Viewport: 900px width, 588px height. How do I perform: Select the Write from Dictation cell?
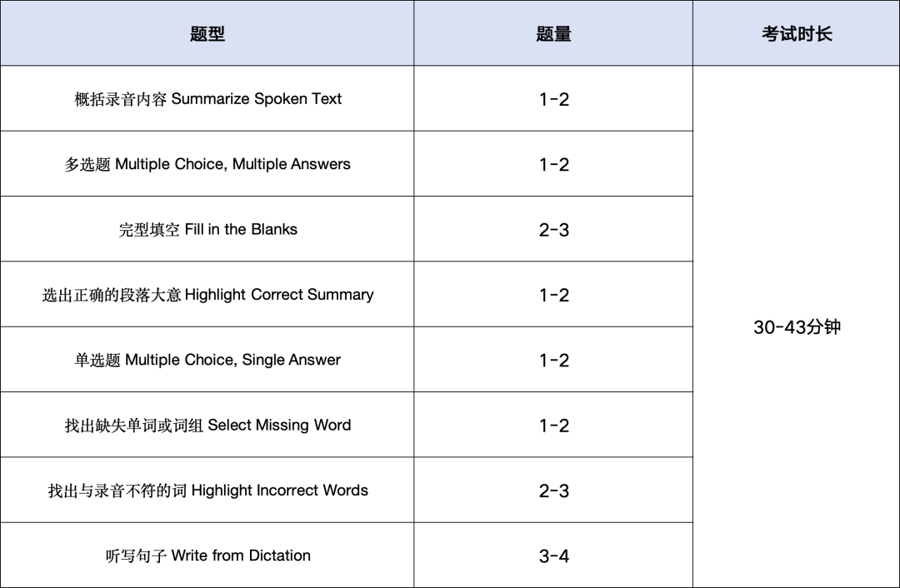coord(207,556)
